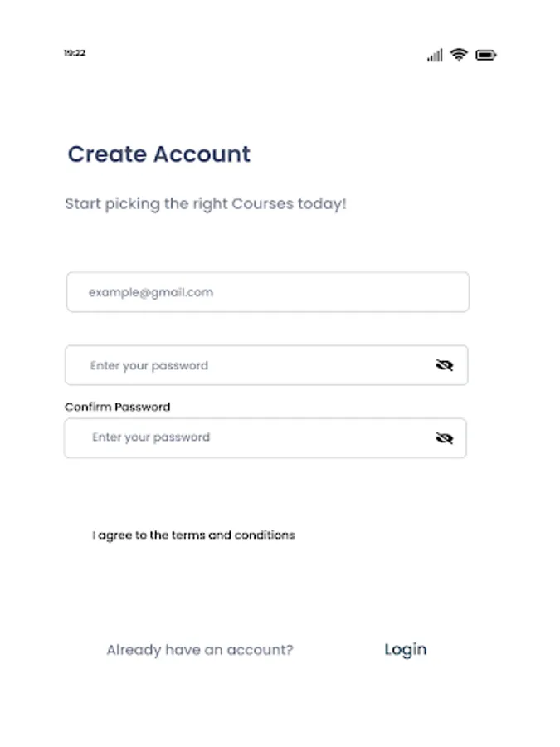The width and height of the screenshot is (560, 747).
Task: Click the word Account in the heading
Action: [202, 154]
